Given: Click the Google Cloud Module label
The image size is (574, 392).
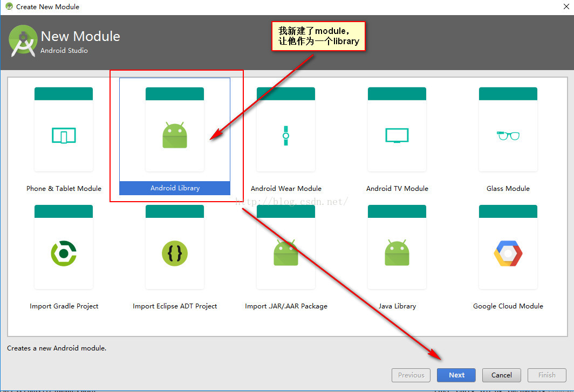Looking at the screenshot, I should [508, 306].
